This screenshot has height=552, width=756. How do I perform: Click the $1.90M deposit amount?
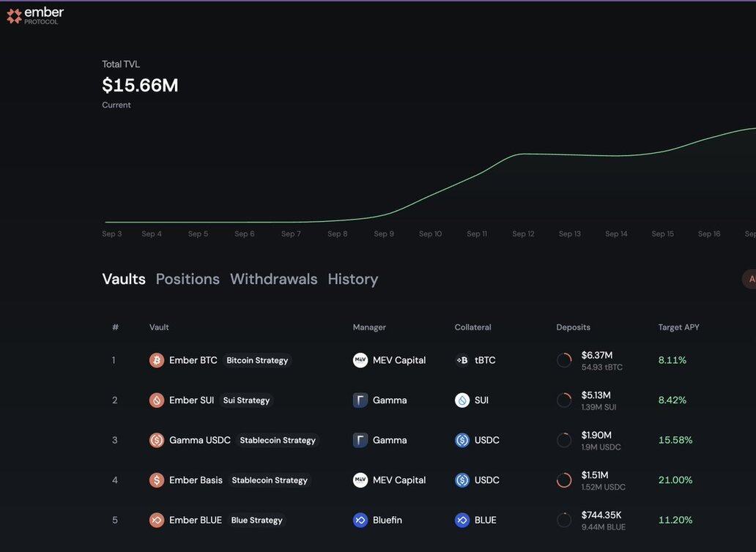pos(596,436)
